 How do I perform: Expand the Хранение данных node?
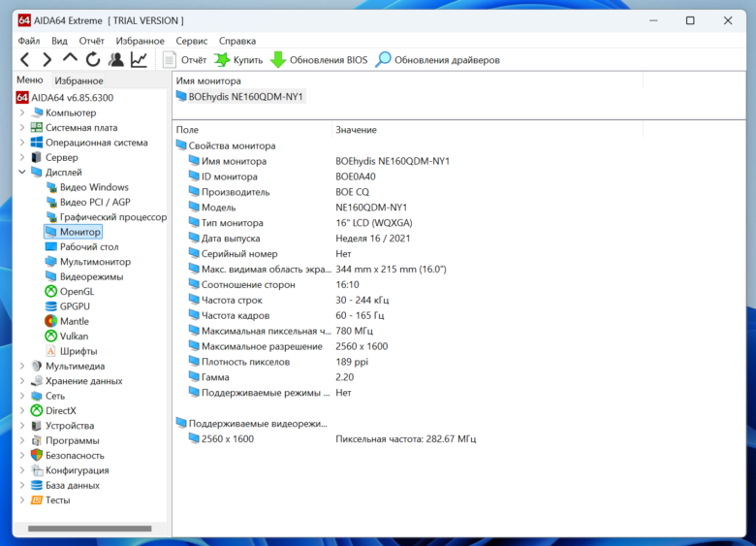pos(22,381)
